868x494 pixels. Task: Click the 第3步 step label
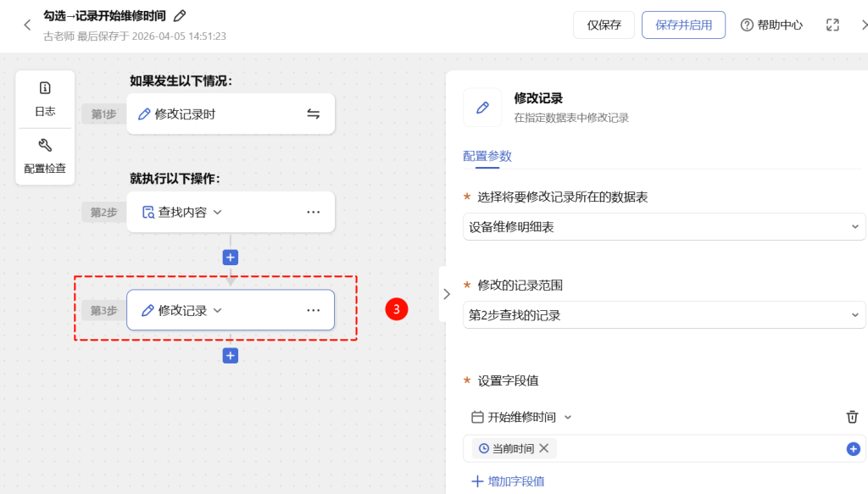coord(103,310)
